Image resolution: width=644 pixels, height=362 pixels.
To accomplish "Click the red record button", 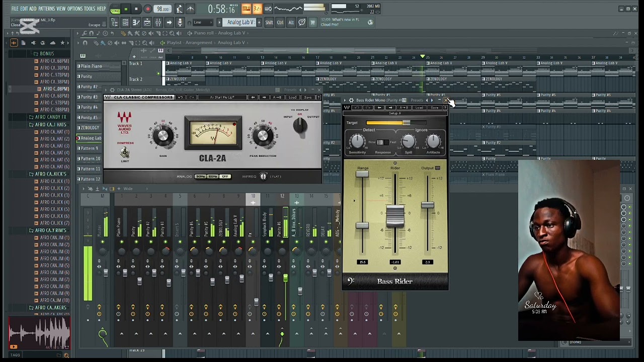I will (147, 9).
